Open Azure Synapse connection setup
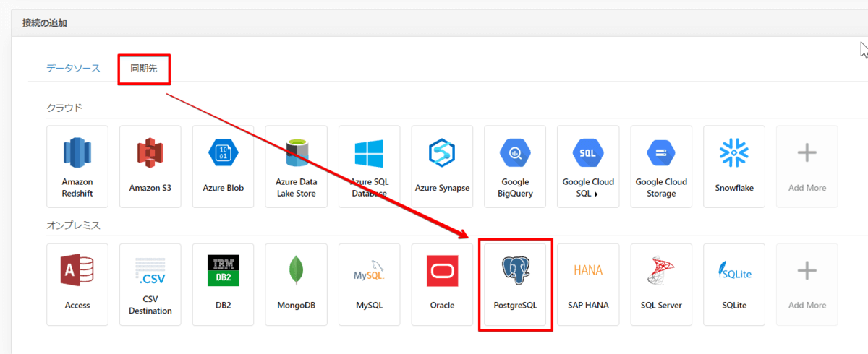 [x=442, y=167]
